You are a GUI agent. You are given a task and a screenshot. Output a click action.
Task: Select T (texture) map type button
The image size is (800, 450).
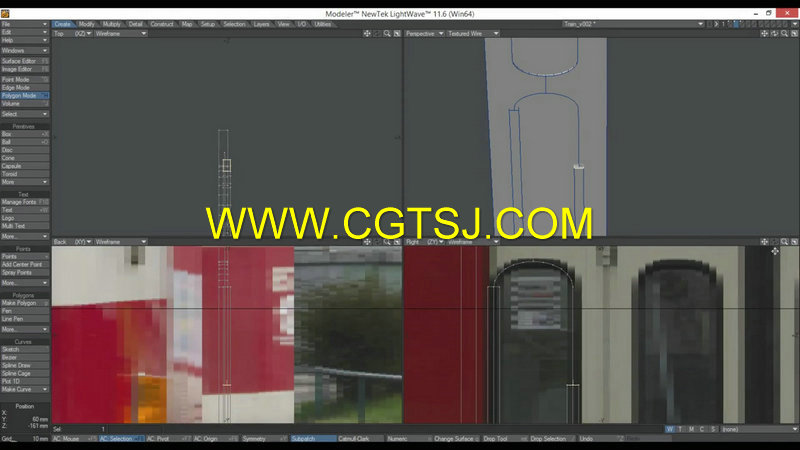coord(680,429)
